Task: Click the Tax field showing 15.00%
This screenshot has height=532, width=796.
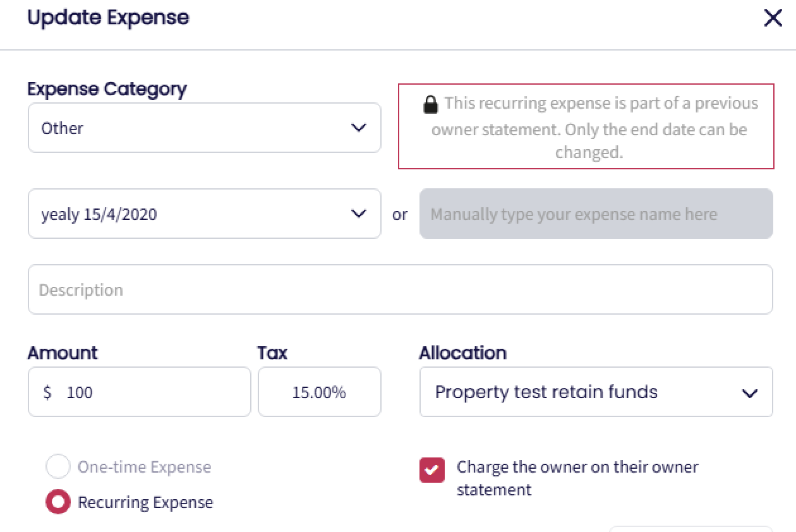Action: pyautogui.click(x=319, y=392)
